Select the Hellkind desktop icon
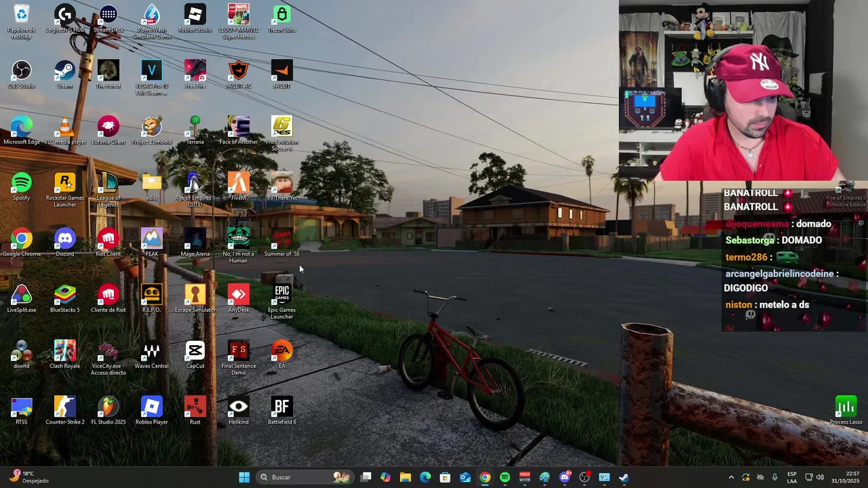 [x=239, y=411]
